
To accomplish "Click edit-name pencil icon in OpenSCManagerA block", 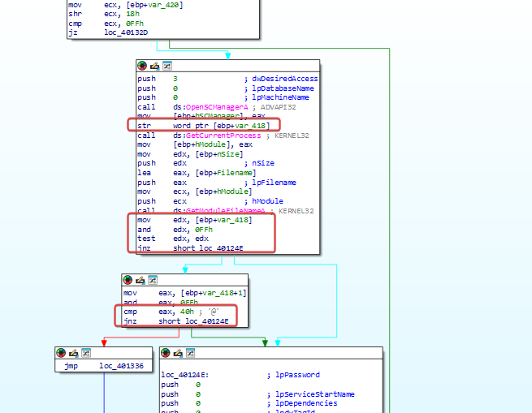I will coord(154,66).
